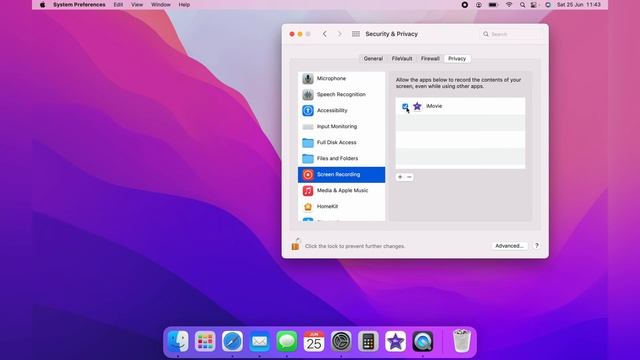Select HomeKit in the privacy list
This screenshot has width=640, height=360.
(341, 207)
